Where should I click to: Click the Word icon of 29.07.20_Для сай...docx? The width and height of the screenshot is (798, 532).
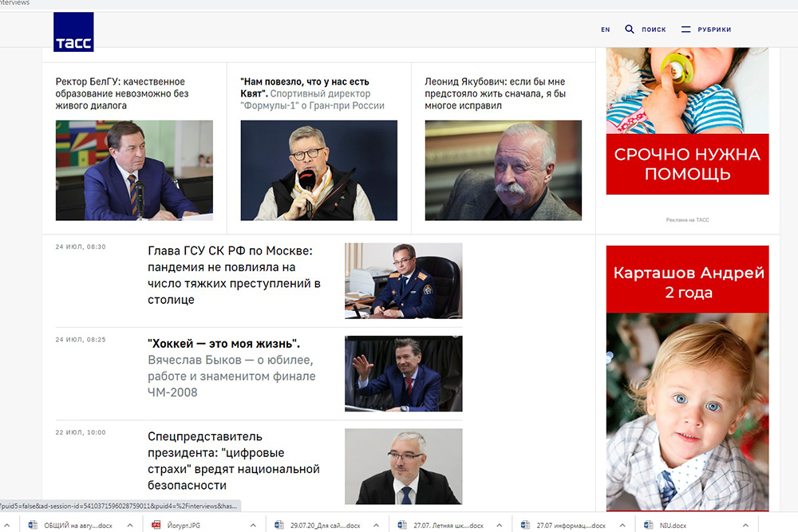[279, 525]
